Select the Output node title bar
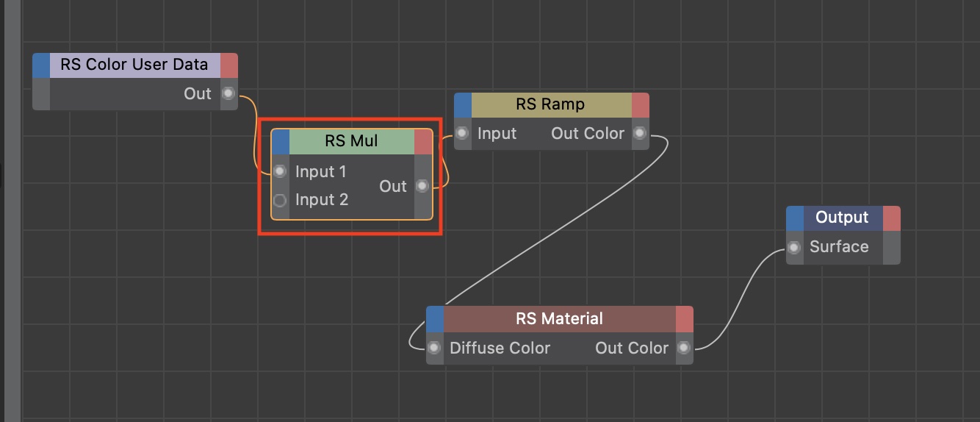 843,218
